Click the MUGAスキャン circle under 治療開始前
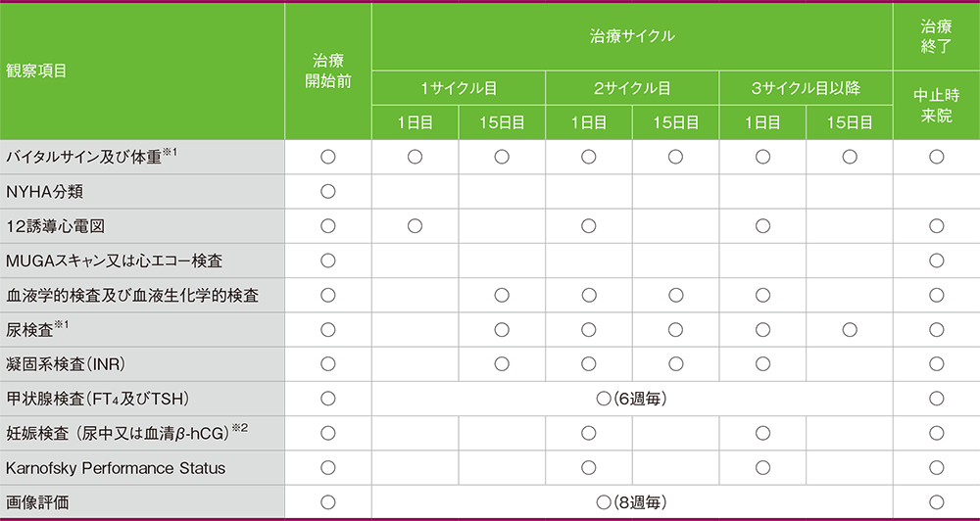The width and height of the screenshot is (980, 521). (x=328, y=260)
